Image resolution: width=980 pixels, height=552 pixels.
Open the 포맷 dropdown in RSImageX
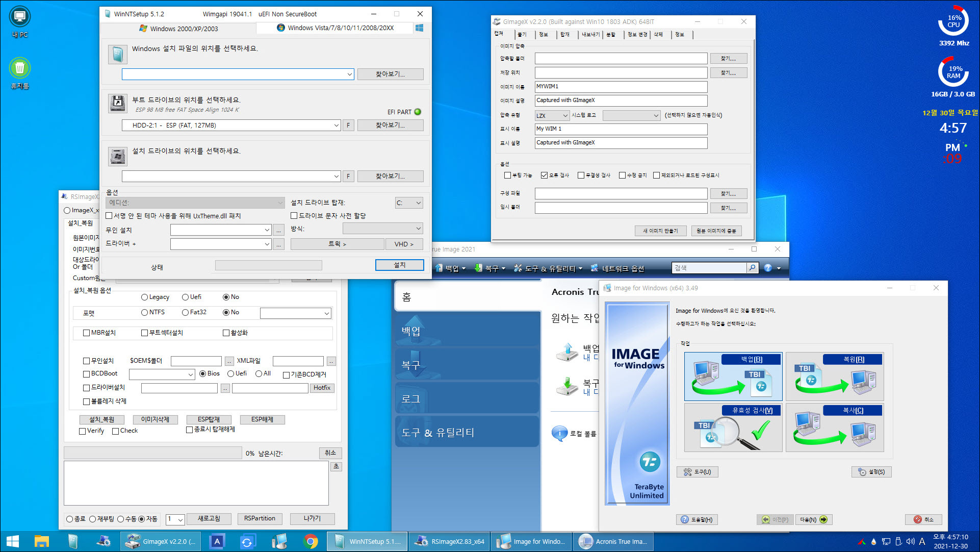(296, 313)
